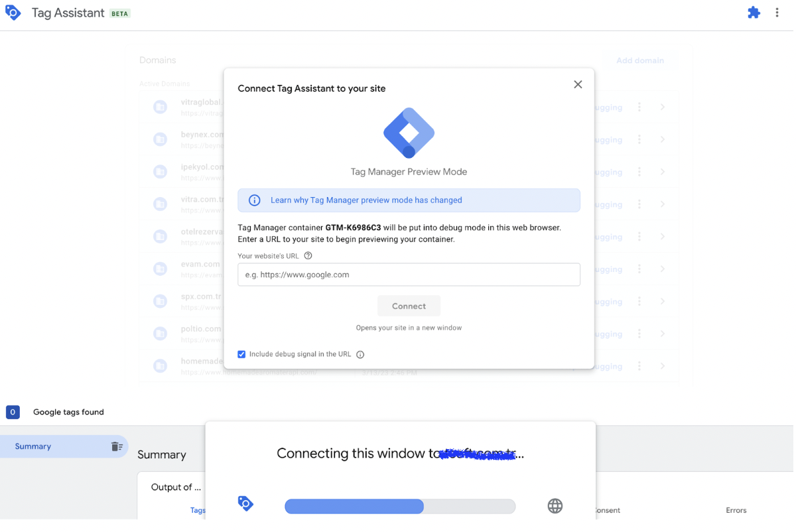Click the Connect button

click(409, 306)
